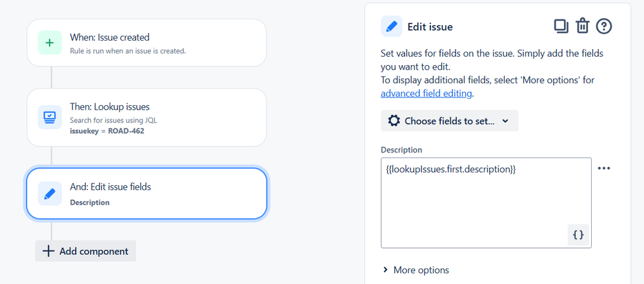Click the pencil icon beside Edit issue header
Screen dimensions: 644x284
coord(391,26)
